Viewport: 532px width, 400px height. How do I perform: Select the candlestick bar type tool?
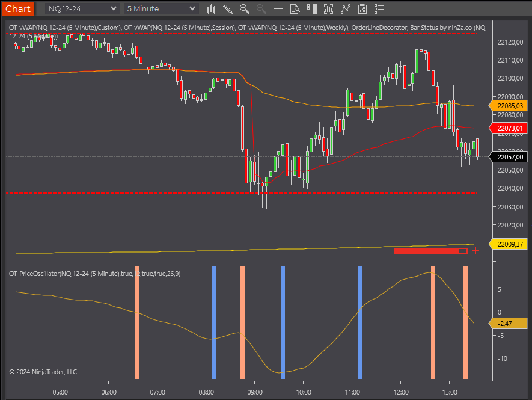pyautogui.click(x=211, y=8)
